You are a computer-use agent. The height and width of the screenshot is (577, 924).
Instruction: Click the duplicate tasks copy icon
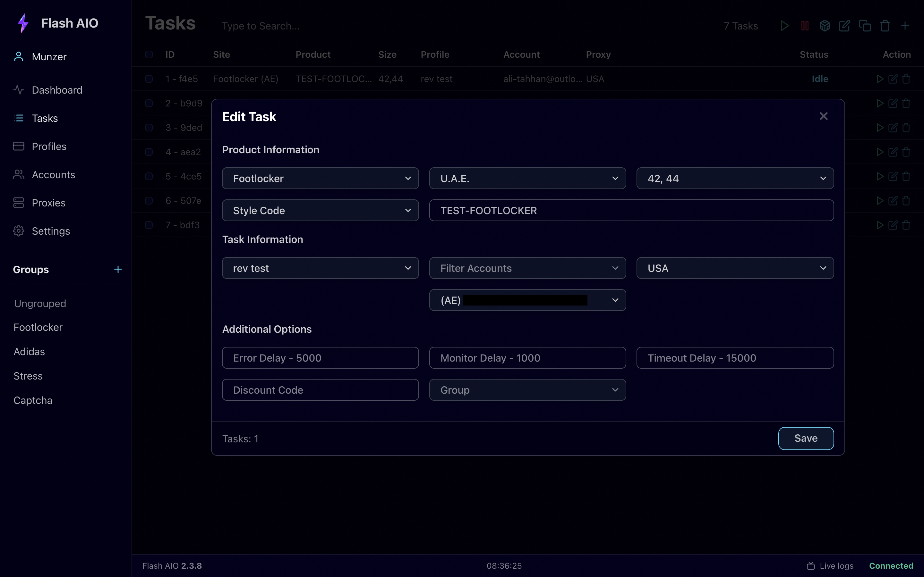tap(865, 26)
